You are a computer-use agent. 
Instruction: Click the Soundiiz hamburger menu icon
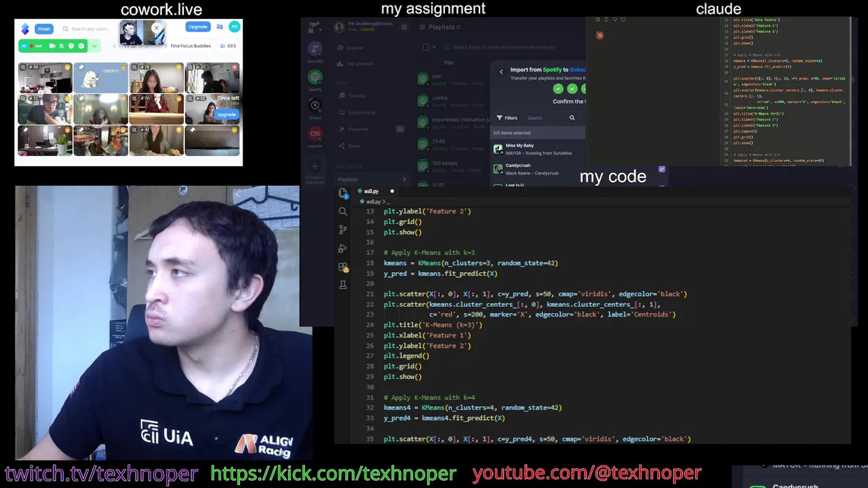click(x=422, y=27)
